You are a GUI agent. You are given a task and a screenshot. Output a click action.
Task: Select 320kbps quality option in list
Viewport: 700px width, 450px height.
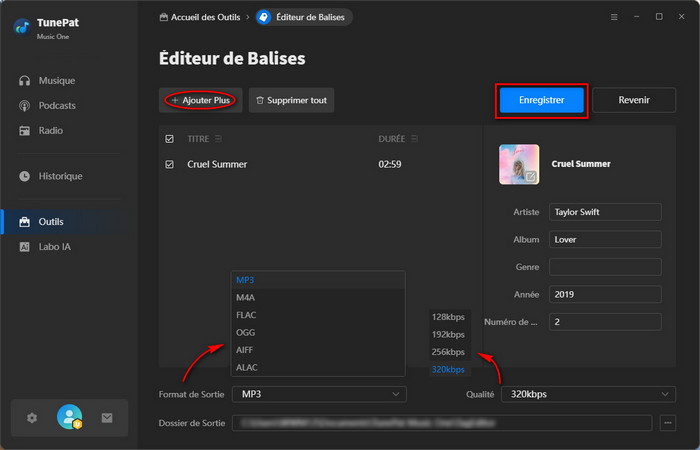point(450,370)
